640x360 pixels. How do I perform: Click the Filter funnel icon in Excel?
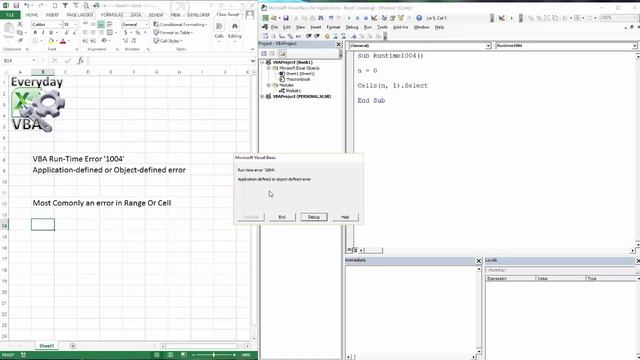[65, 5]
